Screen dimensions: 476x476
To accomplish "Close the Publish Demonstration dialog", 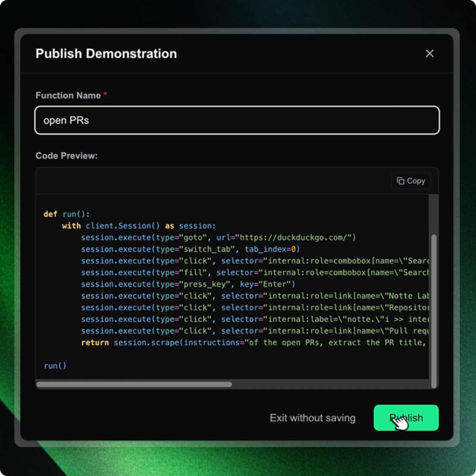I will click(430, 53).
